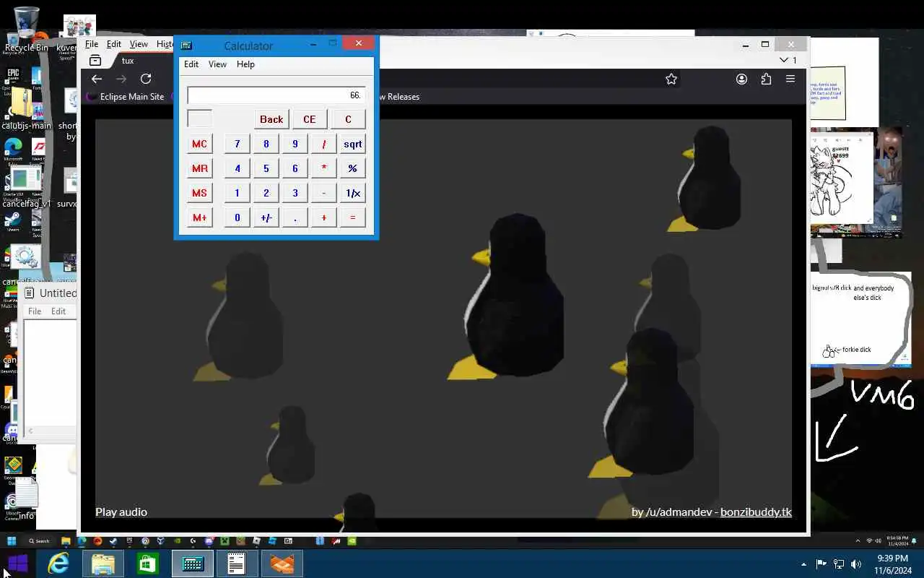924x578 pixels.
Task: Open the Eclipse Main Site bookmark
Action: tap(126, 97)
